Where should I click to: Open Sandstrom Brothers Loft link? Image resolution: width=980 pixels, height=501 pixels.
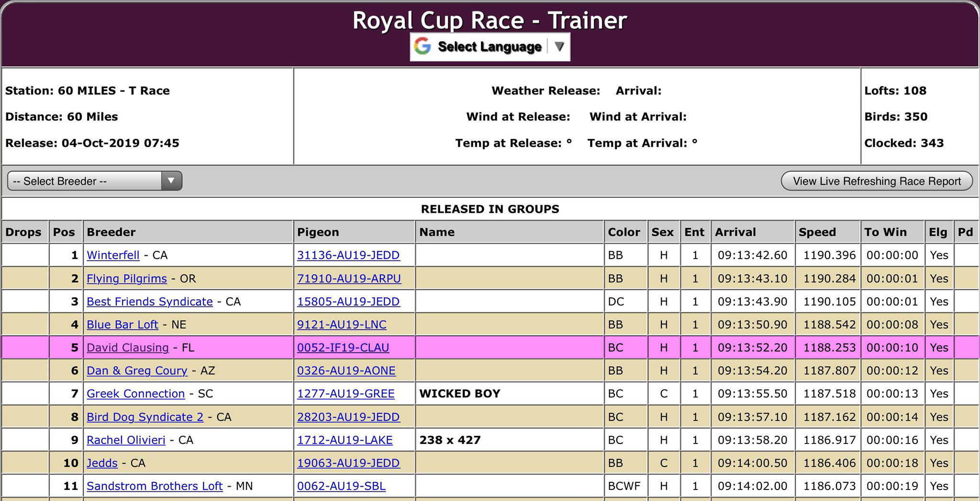[x=155, y=486]
